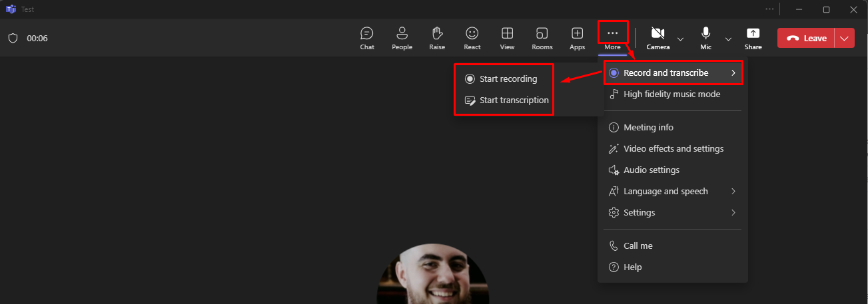
Task: Choose Start transcription
Action: pos(508,100)
